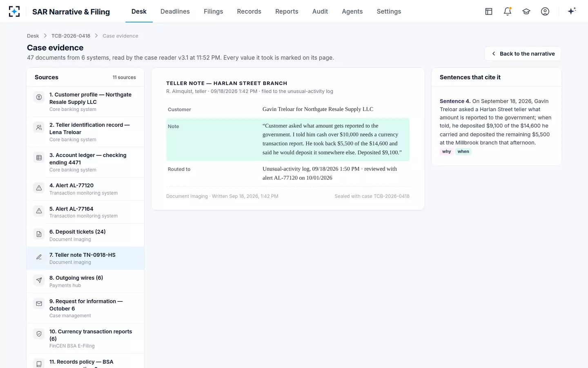Screen dimensions: 588x368
Task: Open the Reports tab
Action: click(287, 11)
